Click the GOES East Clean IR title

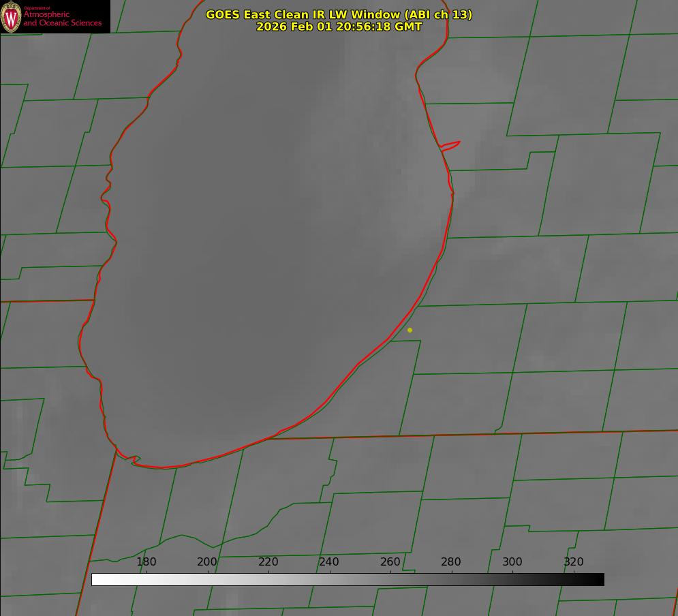pyautogui.click(x=338, y=14)
